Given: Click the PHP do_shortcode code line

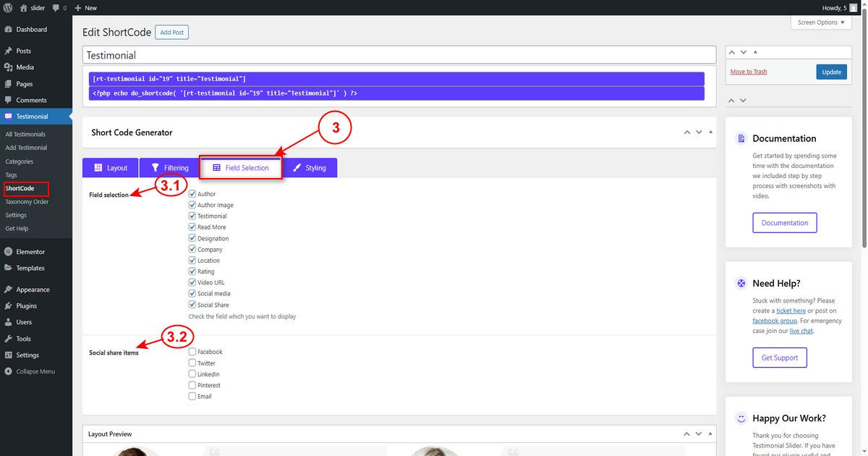Looking at the screenshot, I should pyautogui.click(x=396, y=93).
